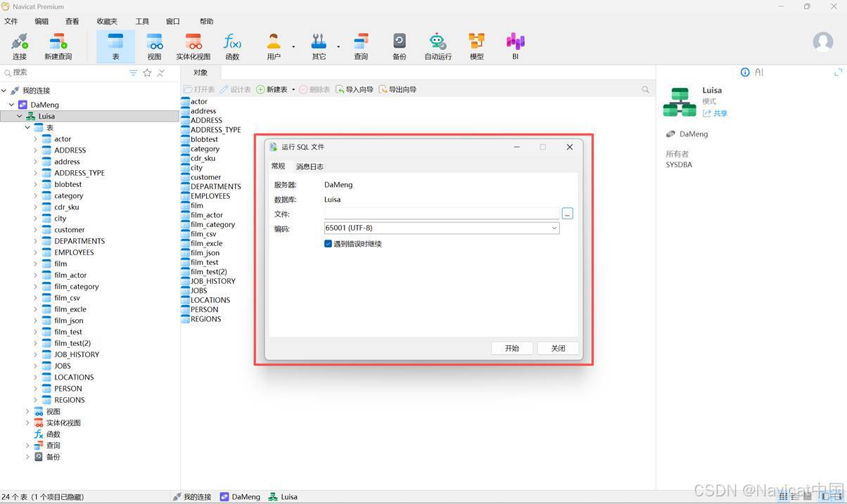The width and height of the screenshot is (847, 504).
Task: Open the 连接 connection tool
Action: pos(19,46)
